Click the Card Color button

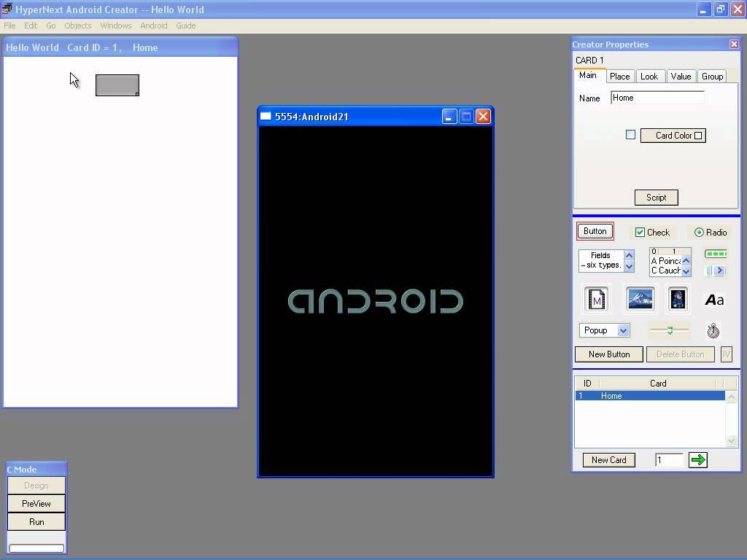[673, 136]
